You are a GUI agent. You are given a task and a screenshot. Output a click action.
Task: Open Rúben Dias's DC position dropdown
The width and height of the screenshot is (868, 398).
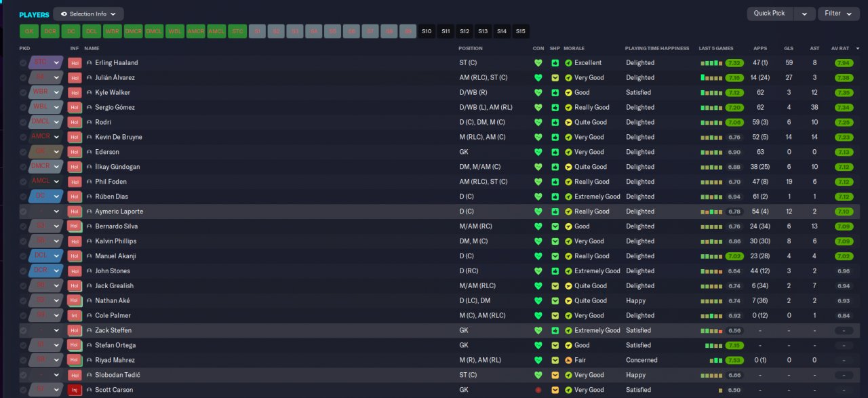point(57,197)
